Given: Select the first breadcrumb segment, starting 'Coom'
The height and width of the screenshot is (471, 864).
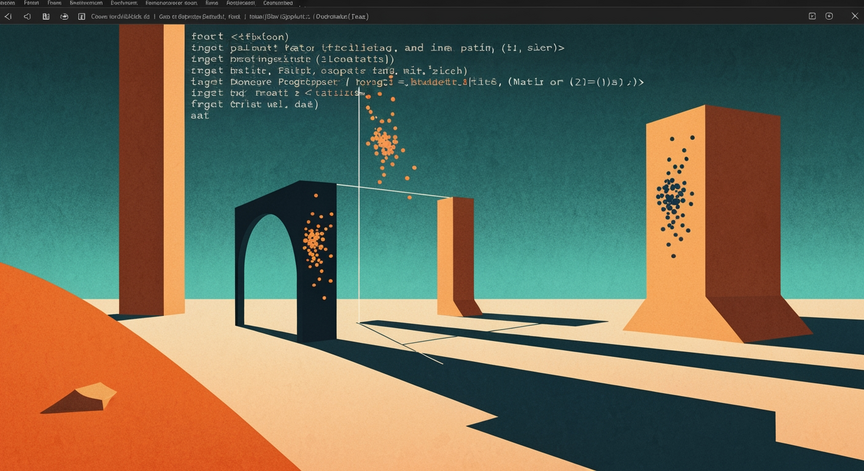Looking at the screenshot, I should click(120, 17).
